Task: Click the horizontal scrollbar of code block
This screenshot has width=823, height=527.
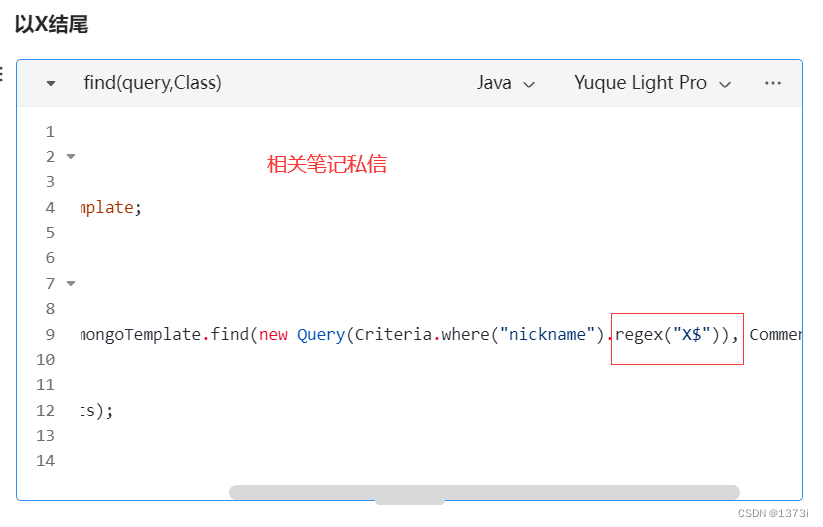Action: click(x=484, y=492)
